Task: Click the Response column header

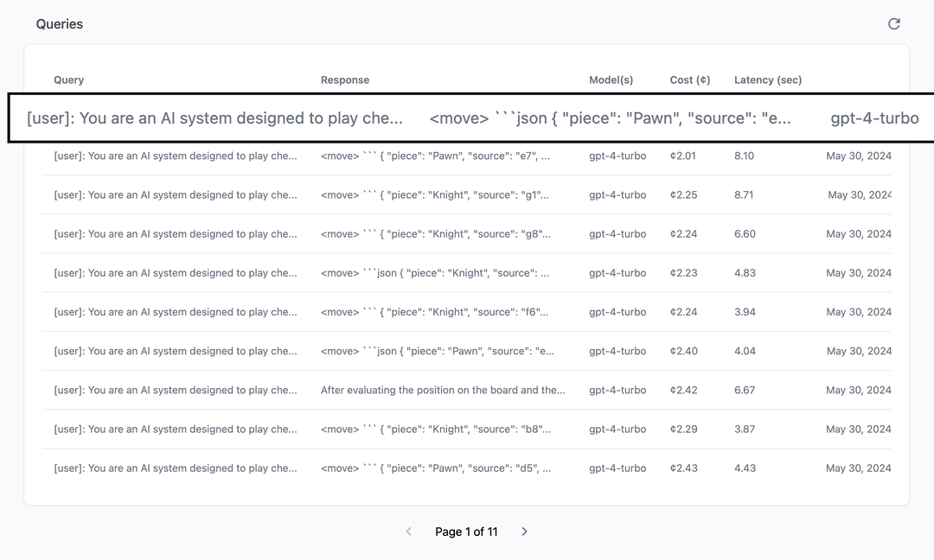Action: click(345, 80)
